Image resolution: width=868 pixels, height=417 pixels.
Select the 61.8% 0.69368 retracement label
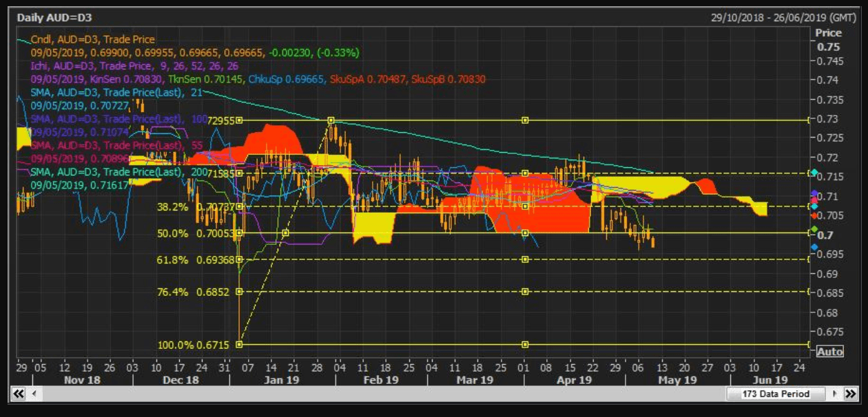point(195,259)
